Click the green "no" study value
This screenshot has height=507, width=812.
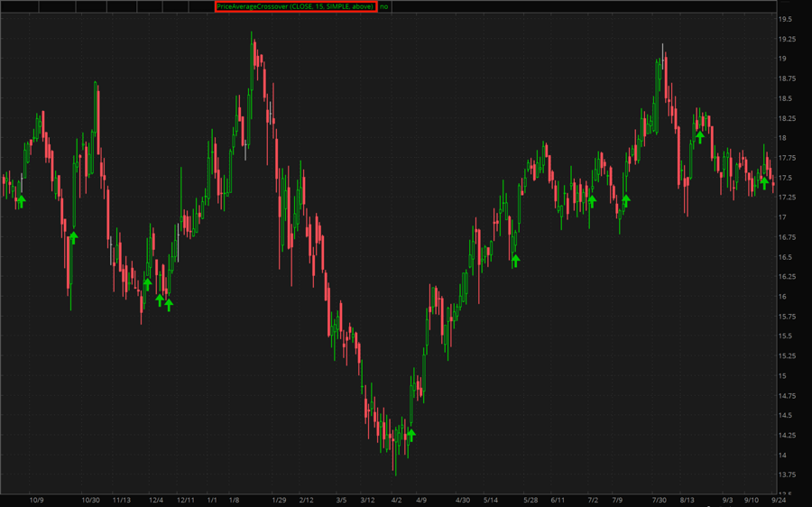(x=383, y=6)
